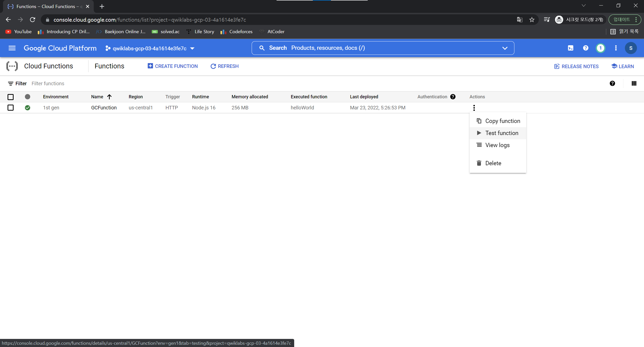Choose Delete from the context menu
This screenshot has width=644, height=347.
click(493, 163)
